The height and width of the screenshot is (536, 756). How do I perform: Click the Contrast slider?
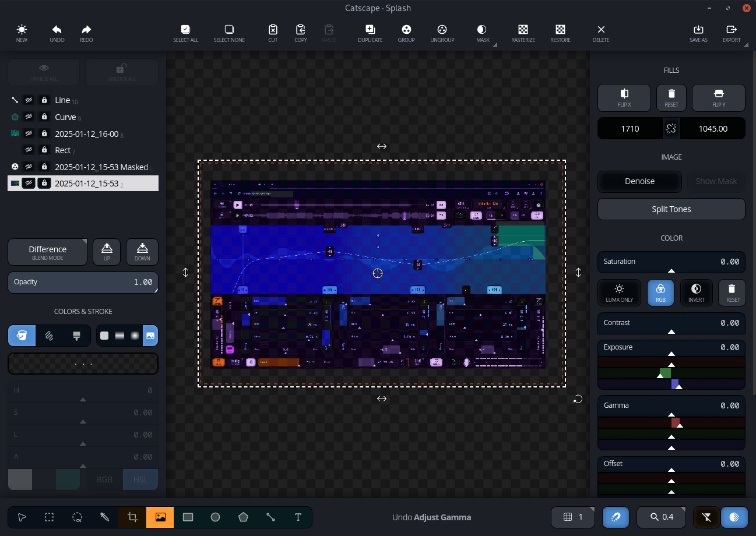point(671,323)
